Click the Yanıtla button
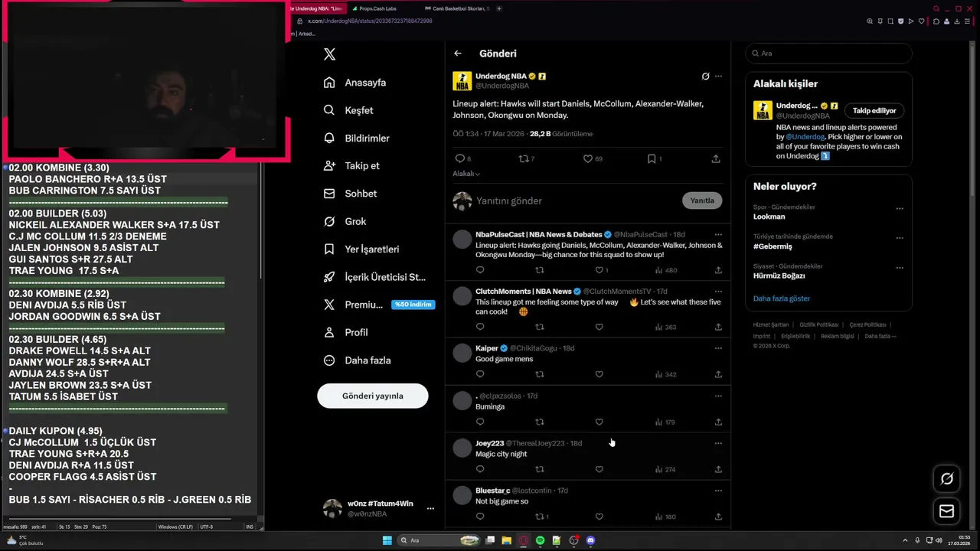Viewport: 980px width, 551px height. coord(702,201)
